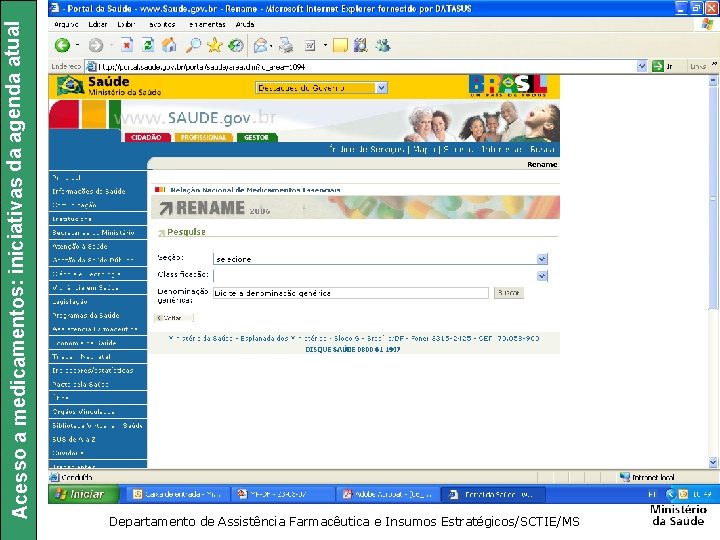Click the green Go arrow beside address bar
The height and width of the screenshot is (540, 720).
tap(658, 66)
